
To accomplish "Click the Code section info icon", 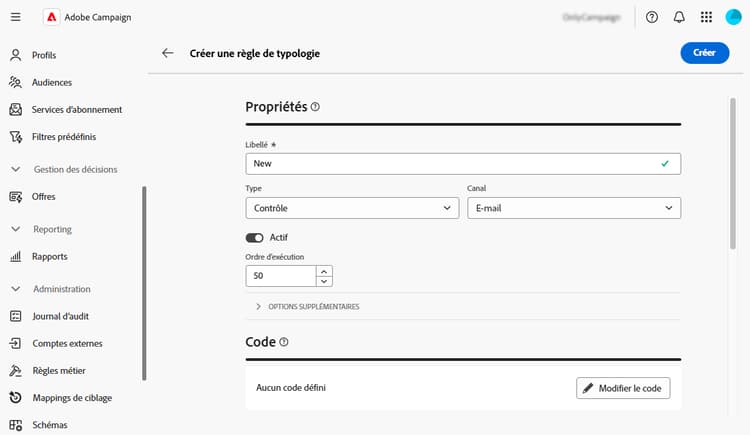I will pyautogui.click(x=284, y=342).
